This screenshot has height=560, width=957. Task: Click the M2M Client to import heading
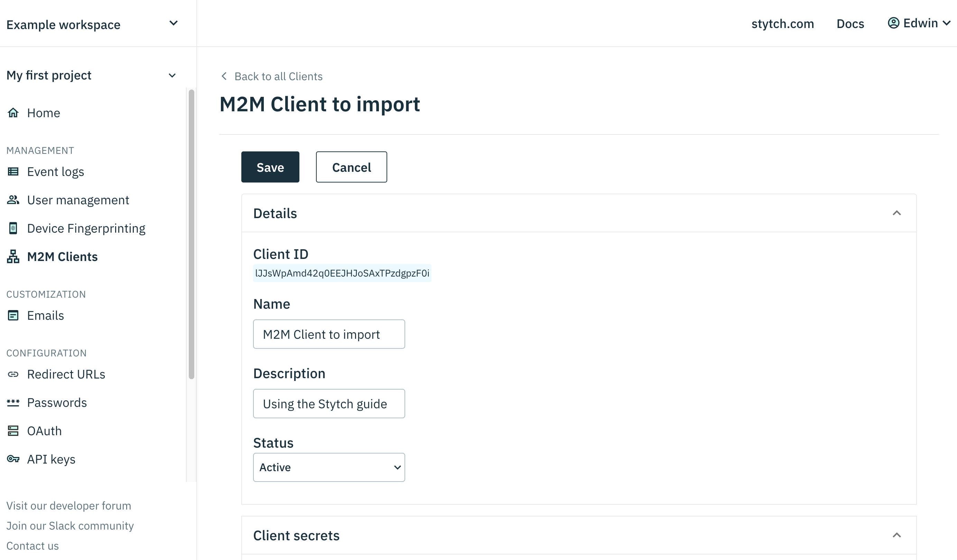(320, 104)
